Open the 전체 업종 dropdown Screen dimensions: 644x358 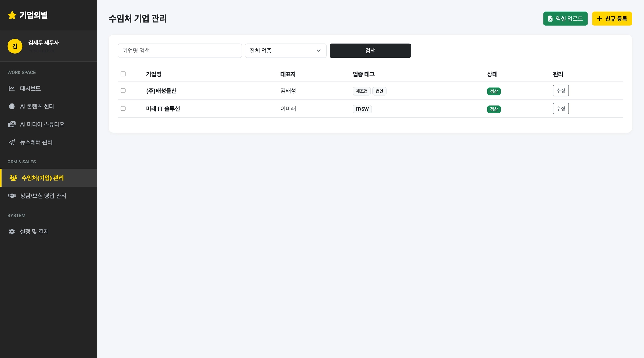(285, 51)
